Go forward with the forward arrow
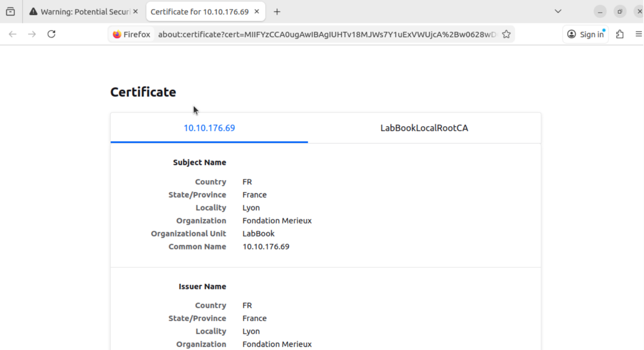Viewport: 644px width, 350px height. [x=32, y=34]
